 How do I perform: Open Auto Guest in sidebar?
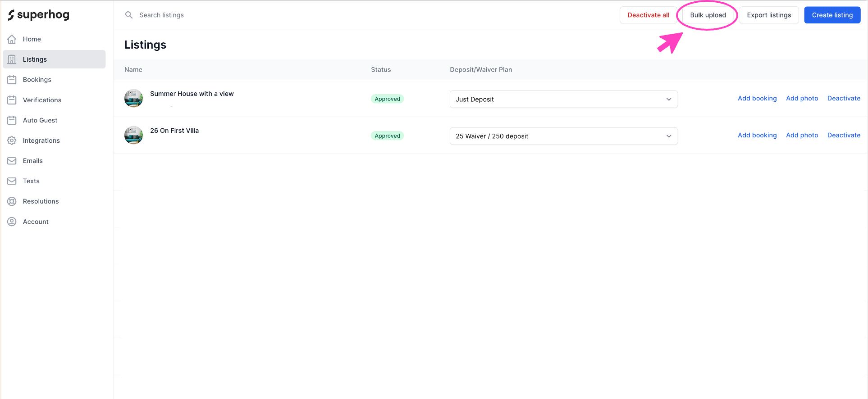pyautogui.click(x=54, y=120)
